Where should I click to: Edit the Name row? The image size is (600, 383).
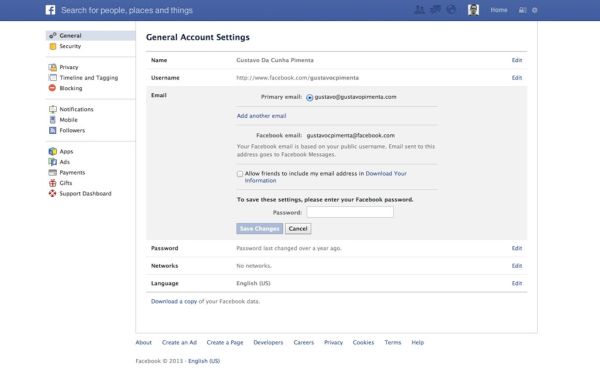[x=517, y=60]
